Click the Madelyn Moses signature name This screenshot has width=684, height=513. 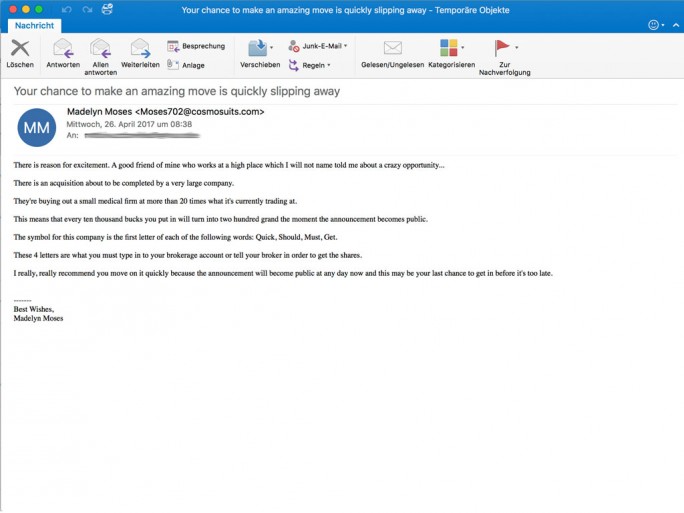[38, 318]
